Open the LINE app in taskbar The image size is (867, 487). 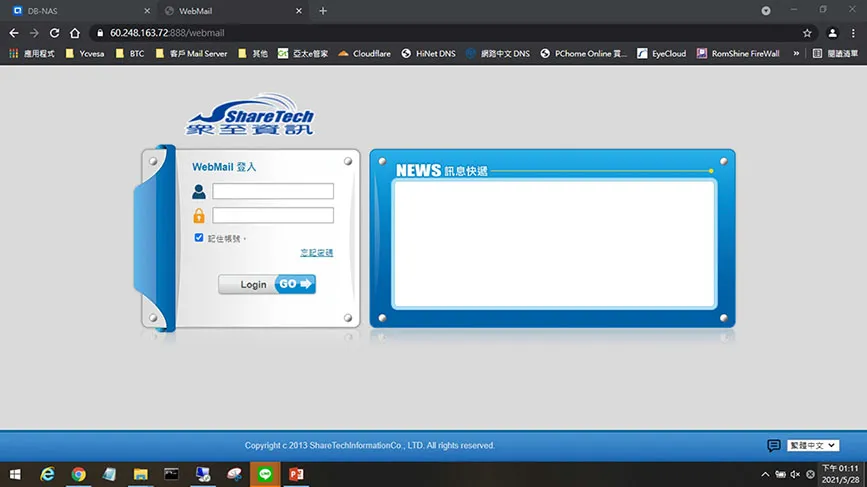pos(265,474)
